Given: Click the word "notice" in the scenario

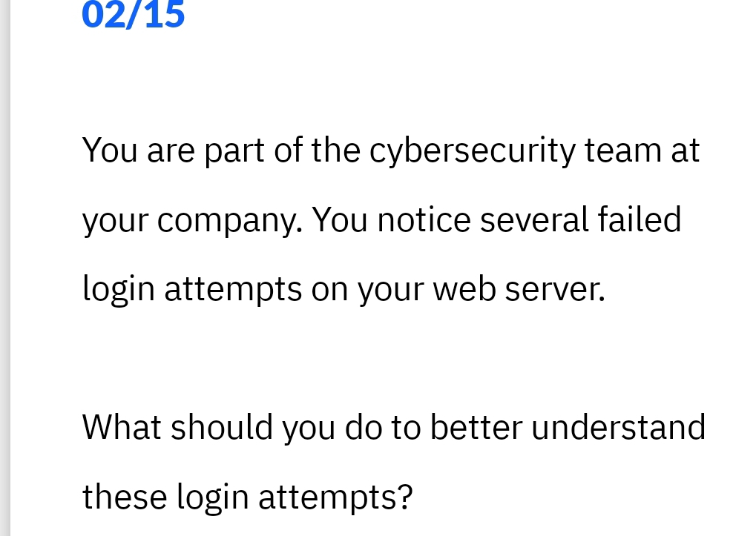Looking at the screenshot, I should pos(424,219).
